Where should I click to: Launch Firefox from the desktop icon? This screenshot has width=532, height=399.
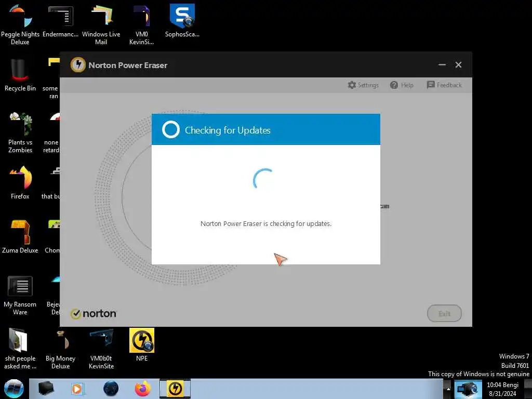point(20,183)
